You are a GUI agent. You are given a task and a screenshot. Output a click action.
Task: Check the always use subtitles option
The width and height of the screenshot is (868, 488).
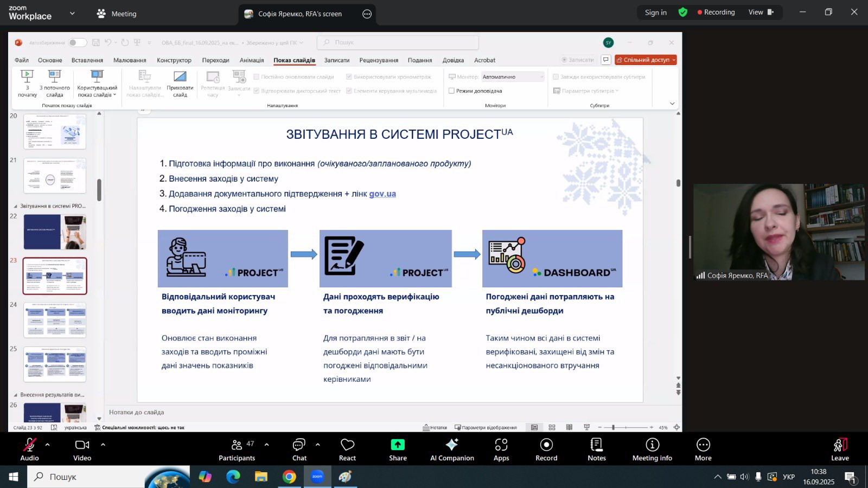556,77
